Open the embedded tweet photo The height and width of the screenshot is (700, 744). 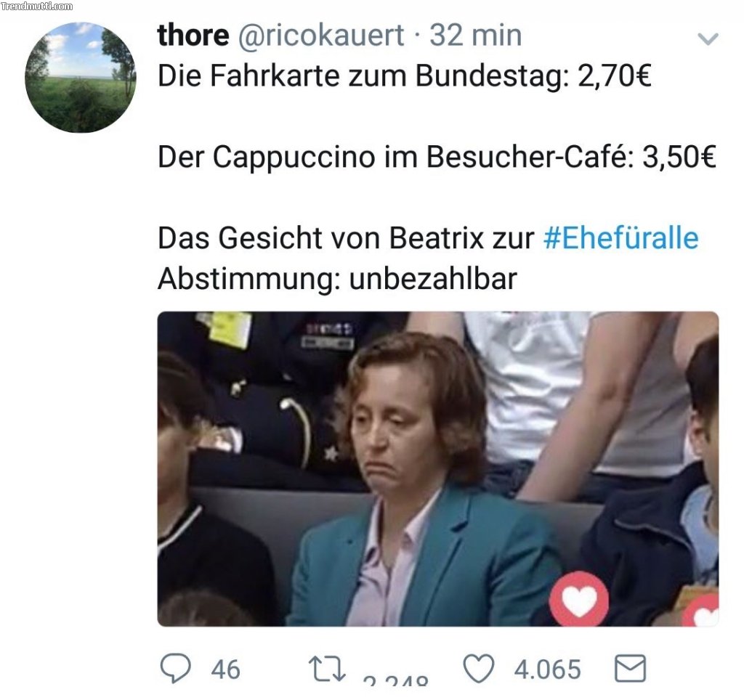pyautogui.click(x=438, y=468)
